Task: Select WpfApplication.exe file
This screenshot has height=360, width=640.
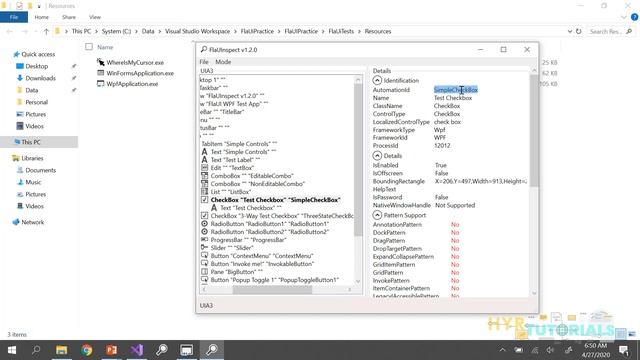Action: [132, 84]
